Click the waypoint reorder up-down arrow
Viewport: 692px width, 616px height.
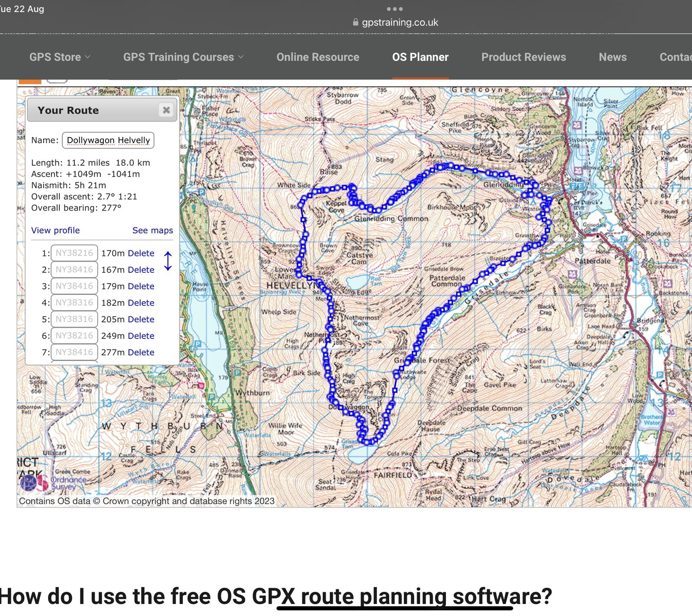pyautogui.click(x=168, y=261)
